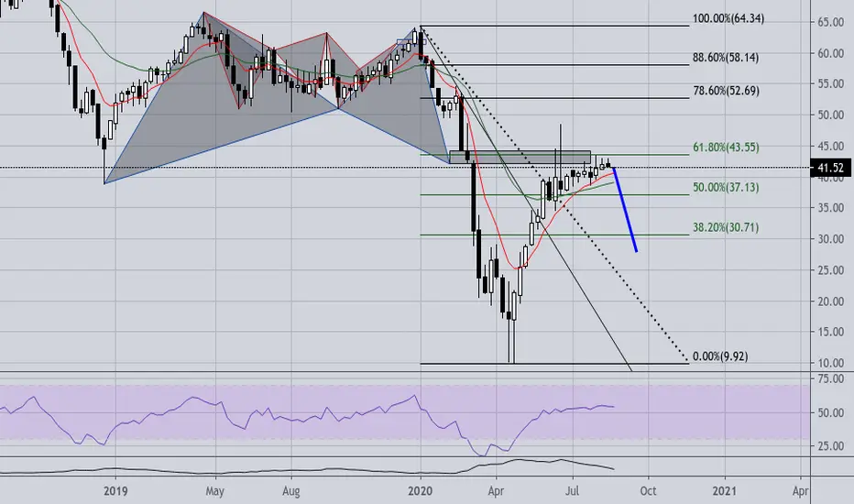Select the gray resistance rectangle near 43
This screenshot has width=854, height=504.
(x=520, y=157)
